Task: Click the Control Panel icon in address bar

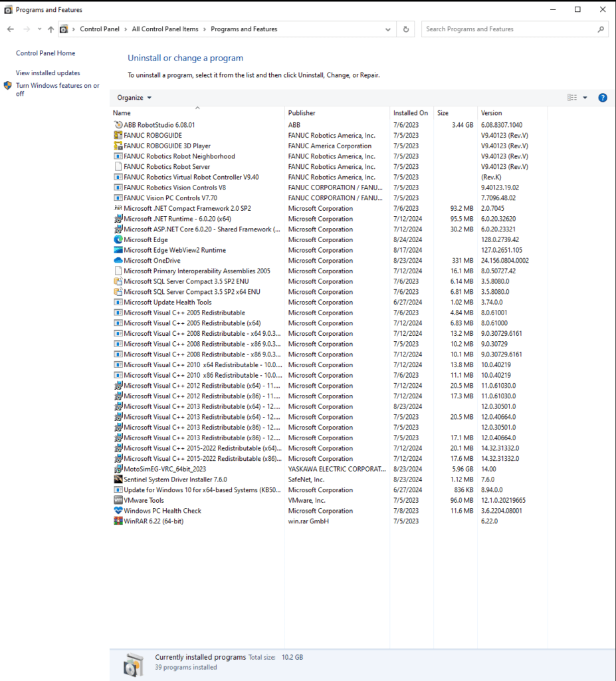Action: click(x=64, y=29)
